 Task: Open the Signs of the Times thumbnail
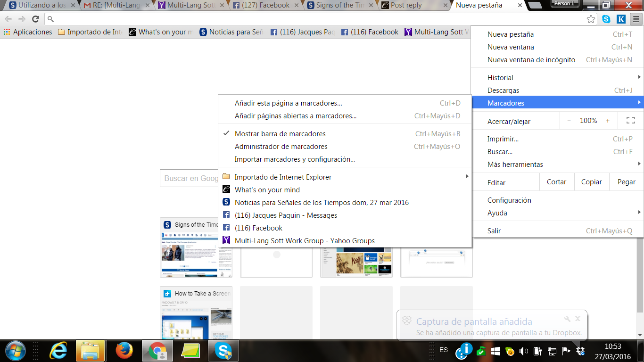click(x=196, y=247)
